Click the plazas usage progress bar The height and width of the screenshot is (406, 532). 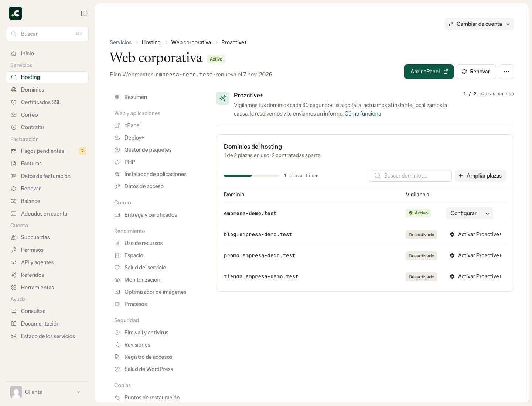pos(252,176)
